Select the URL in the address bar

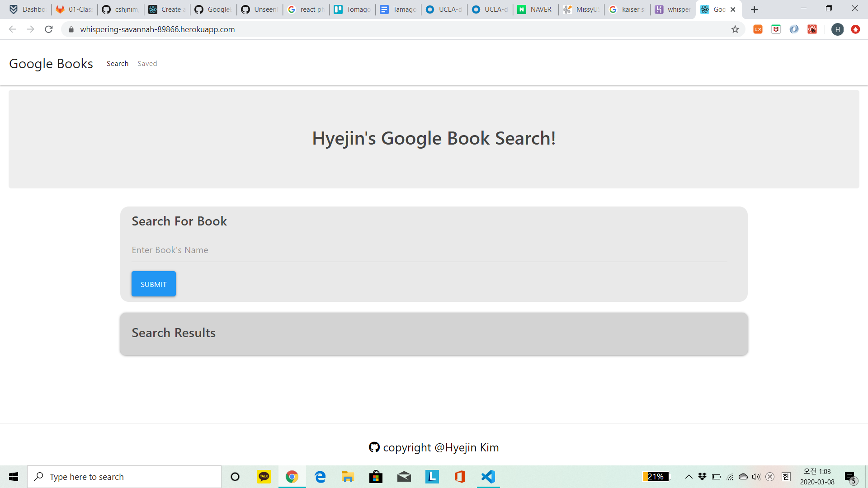(x=157, y=29)
